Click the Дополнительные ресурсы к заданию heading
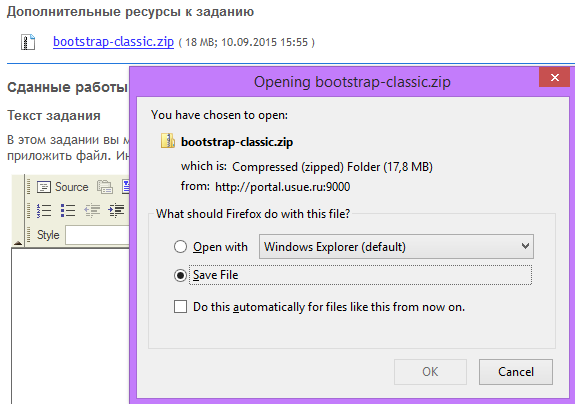 [130, 12]
